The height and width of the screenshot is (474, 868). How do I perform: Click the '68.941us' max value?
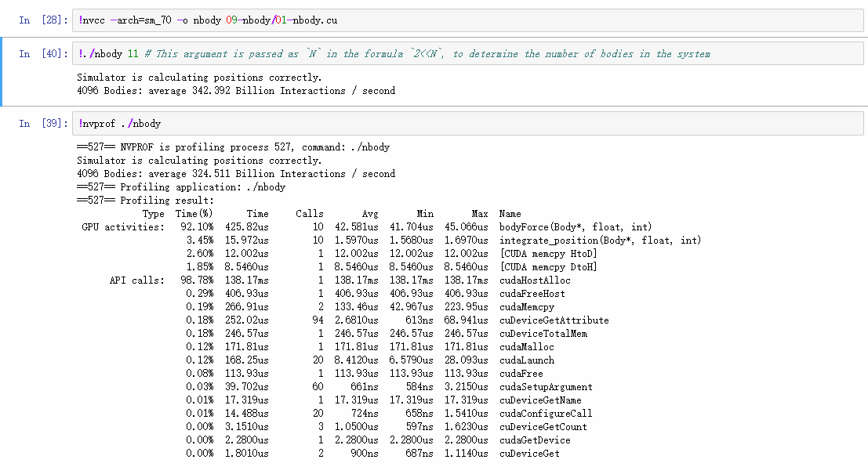click(466, 320)
